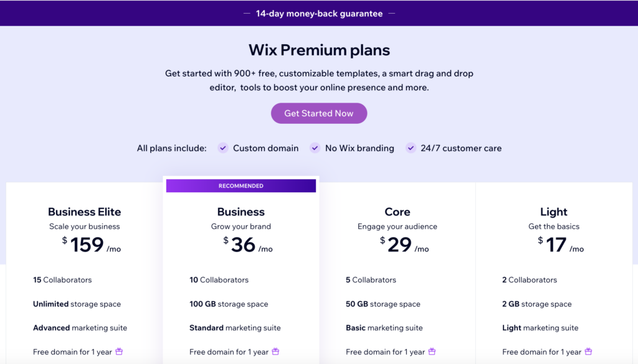
Task: Click the checkmark beside Custom domain
Action: (222, 148)
